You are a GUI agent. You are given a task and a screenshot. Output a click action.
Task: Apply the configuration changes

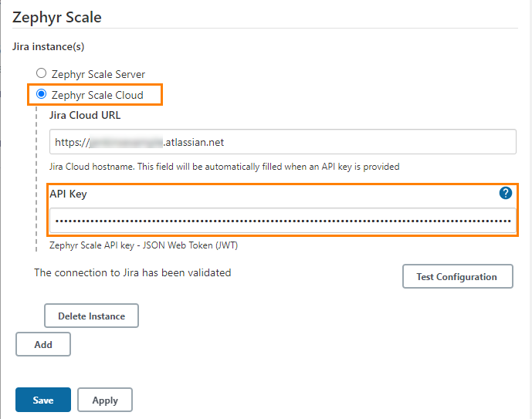[x=105, y=400]
